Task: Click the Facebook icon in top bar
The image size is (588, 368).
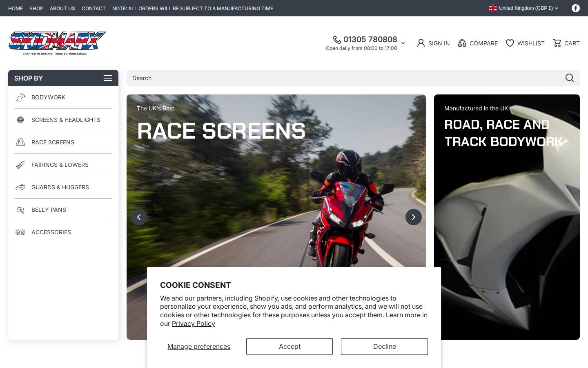Action: click(x=575, y=8)
